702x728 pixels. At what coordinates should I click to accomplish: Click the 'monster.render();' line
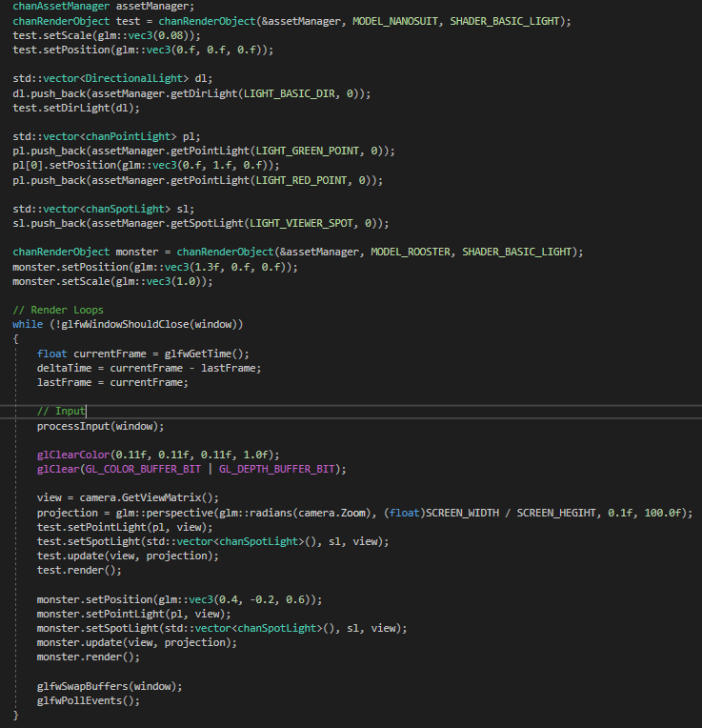pos(89,657)
